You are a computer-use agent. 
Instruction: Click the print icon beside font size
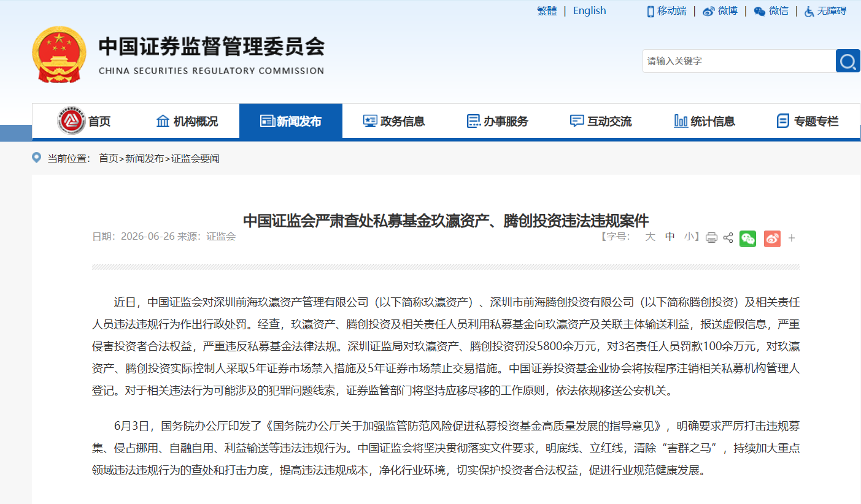click(711, 238)
